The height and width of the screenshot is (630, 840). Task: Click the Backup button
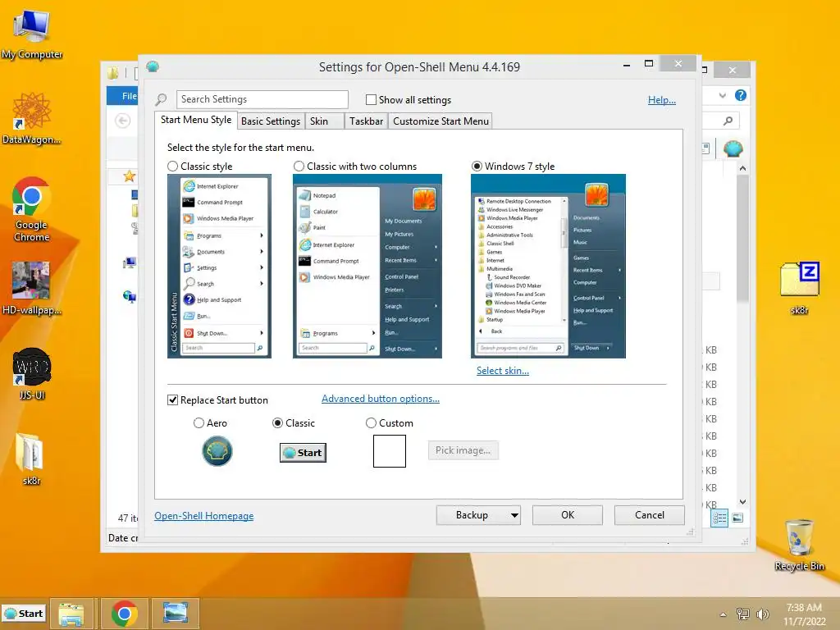pos(472,515)
